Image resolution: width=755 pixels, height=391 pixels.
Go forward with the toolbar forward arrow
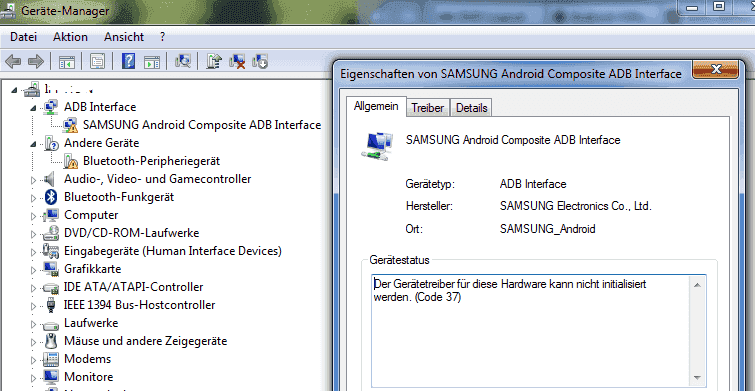(x=36, y=62)
